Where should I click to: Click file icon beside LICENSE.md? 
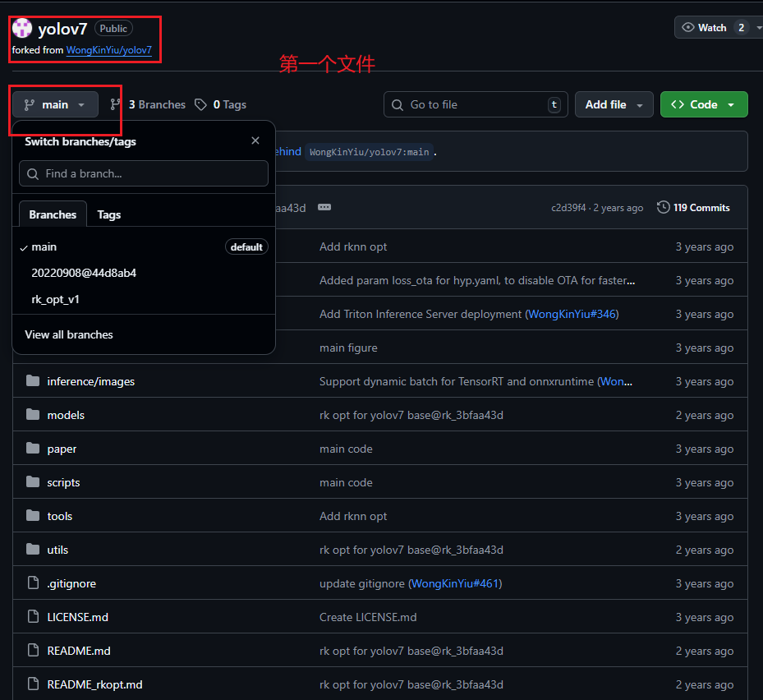(x=33, y=616)
